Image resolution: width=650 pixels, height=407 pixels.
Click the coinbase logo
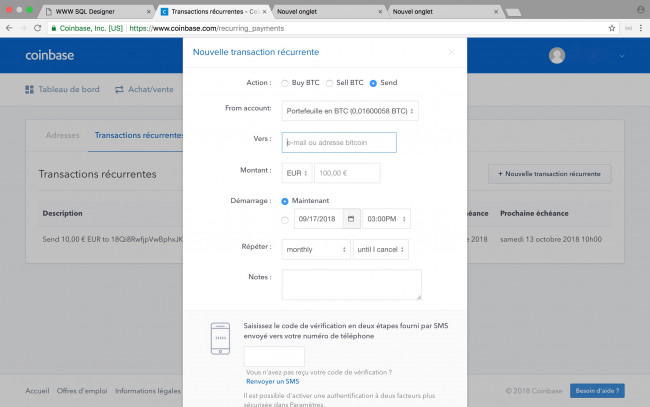point(50,55)
